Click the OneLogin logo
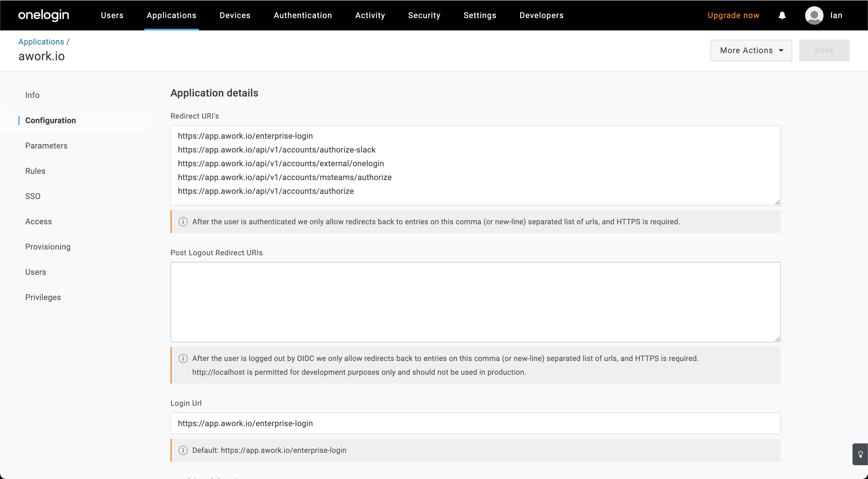Image resolution: width=868 pixels, height=479 pixels. pyautogui.click(x=43, y=15)
